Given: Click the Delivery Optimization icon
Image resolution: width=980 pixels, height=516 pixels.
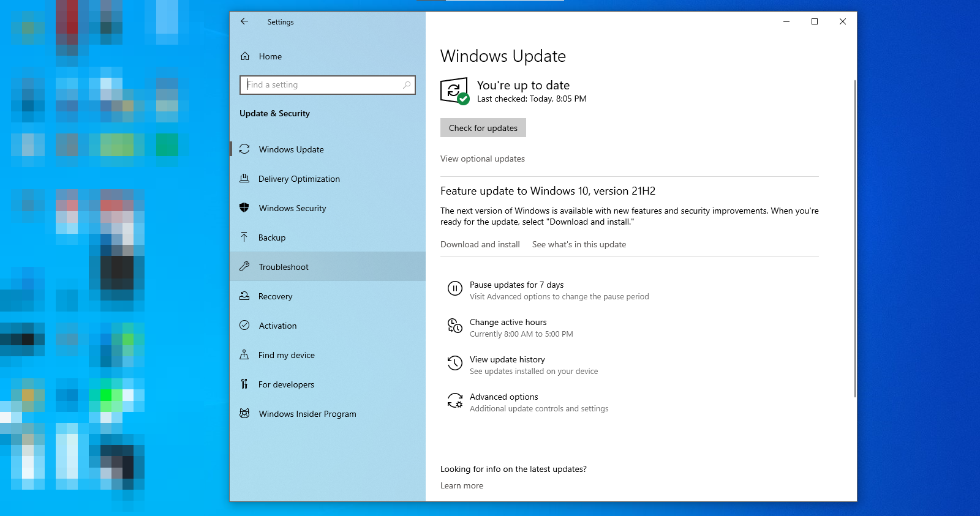Looking at the screenshot, I should 244,179.
